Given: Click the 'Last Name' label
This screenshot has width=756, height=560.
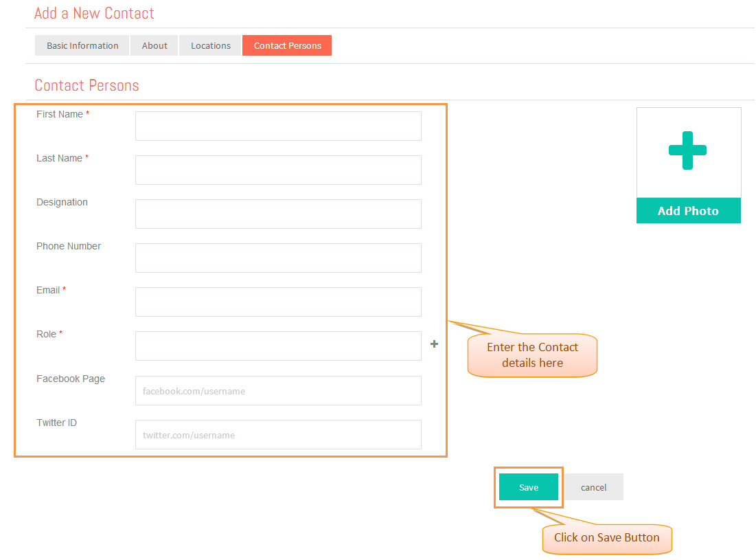Looking at the screenshot, I should tap(59, 158).
